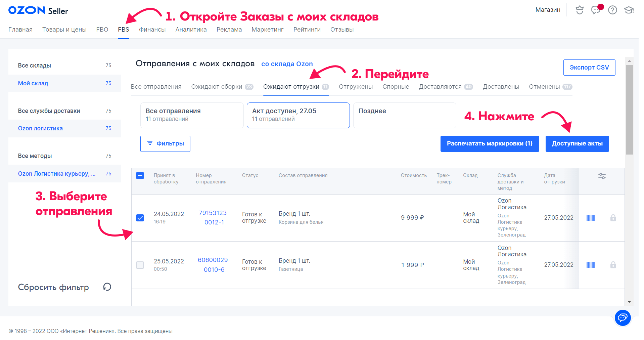Screen dimensions: 644x340
Task: Select the Все отправления 11 отправлений card
Action: click(x=192, y=115)
